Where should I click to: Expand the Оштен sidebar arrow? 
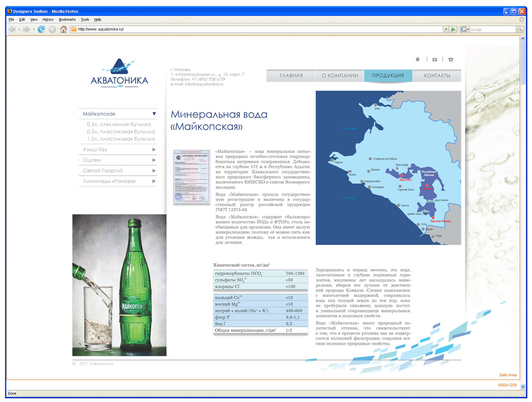click(x=154, y=160)
